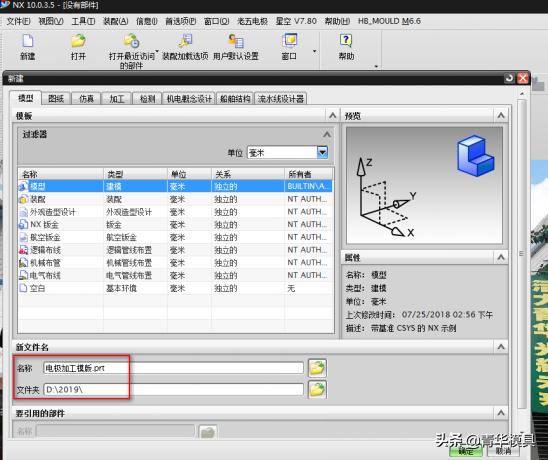Click the NX 钣金 template row icon
The image size is (548, 460).
(23, 224)
